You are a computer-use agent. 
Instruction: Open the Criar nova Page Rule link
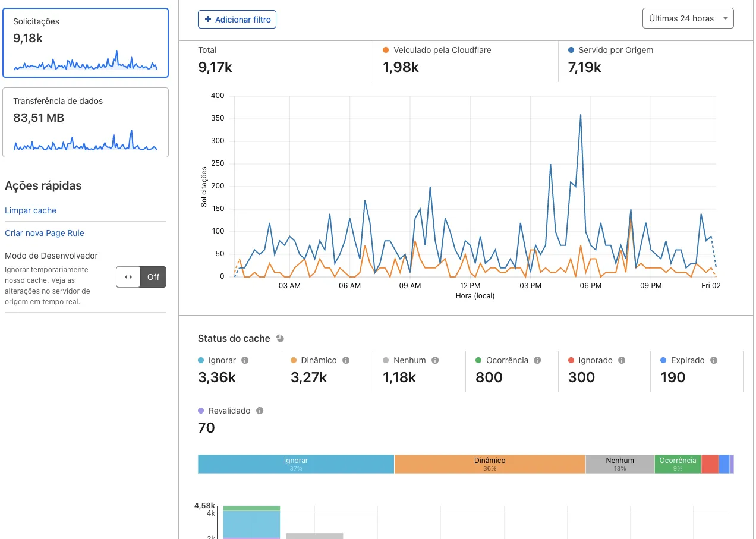pos(45,233)
